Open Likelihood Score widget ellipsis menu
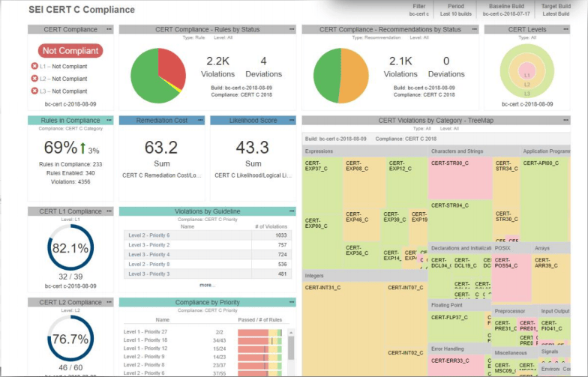 (291, 120)
